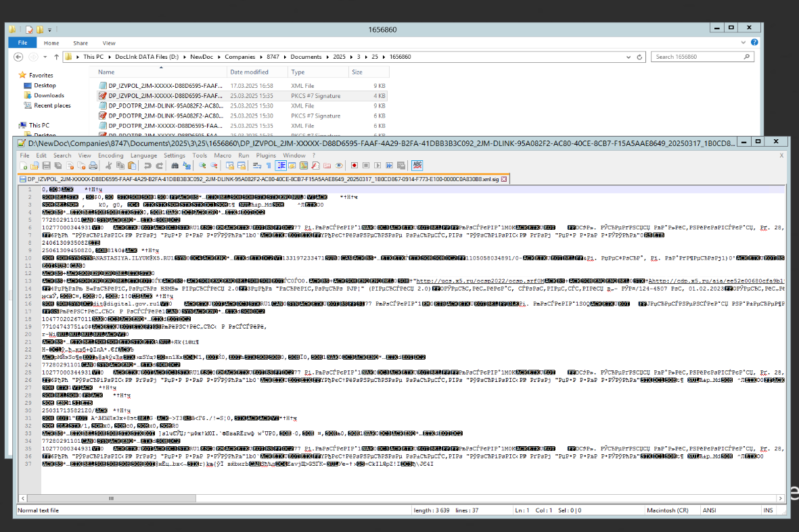Save the current file with toolbar icon

(x=47, y=166)
